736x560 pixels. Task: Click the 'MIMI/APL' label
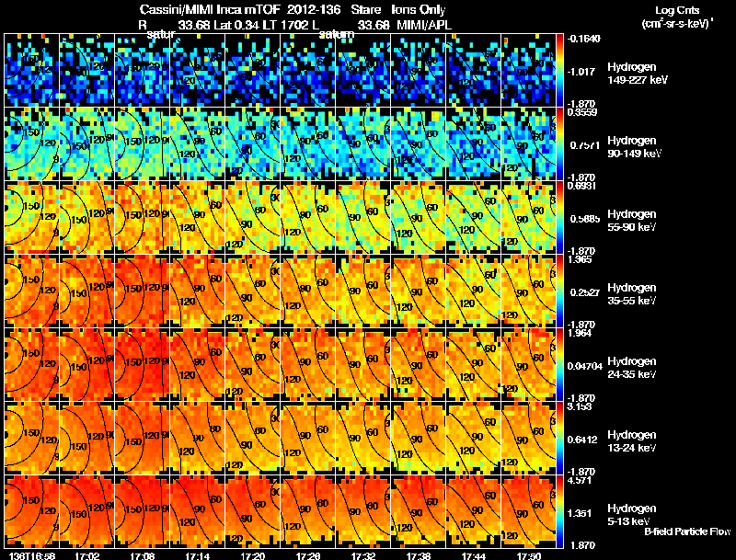click(424, 25)
